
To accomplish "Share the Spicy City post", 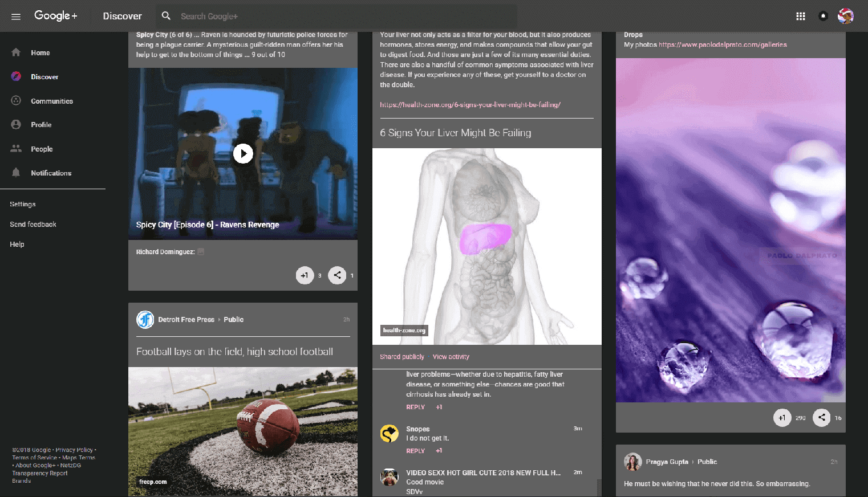I will [337, 275].
